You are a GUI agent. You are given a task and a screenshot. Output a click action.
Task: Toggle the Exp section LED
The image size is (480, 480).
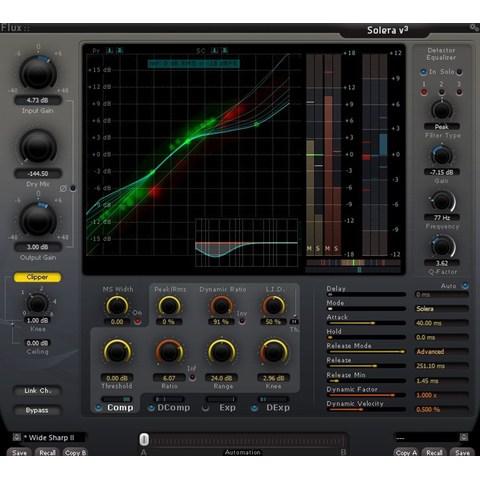click(x=205, y=407)
